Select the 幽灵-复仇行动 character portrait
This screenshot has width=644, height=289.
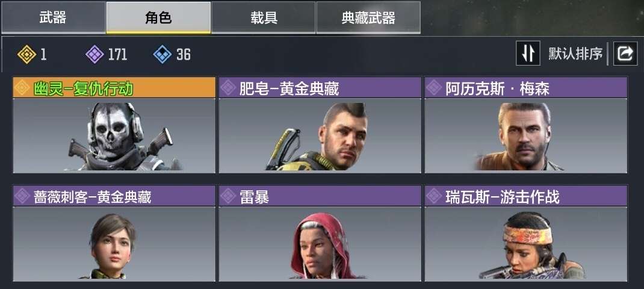click(x=114, y=135)
